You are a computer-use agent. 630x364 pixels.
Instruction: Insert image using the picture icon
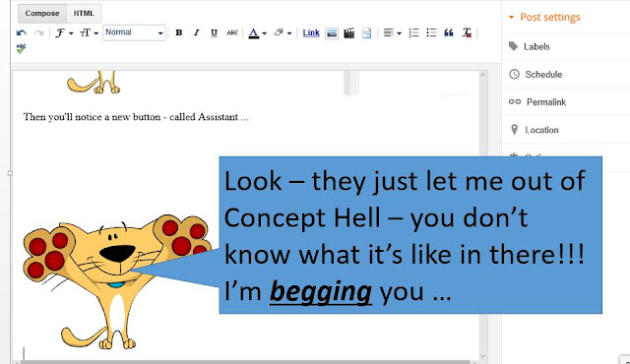point(332,33)
